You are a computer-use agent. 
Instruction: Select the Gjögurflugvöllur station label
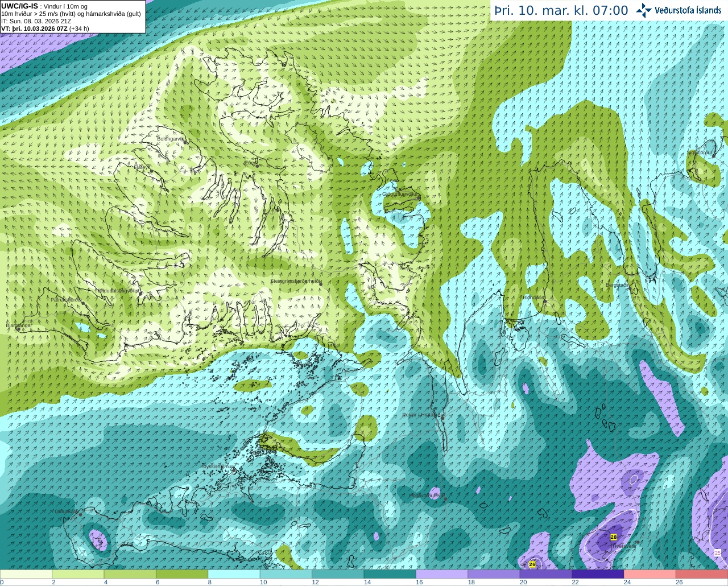click(x=400, y=194)
